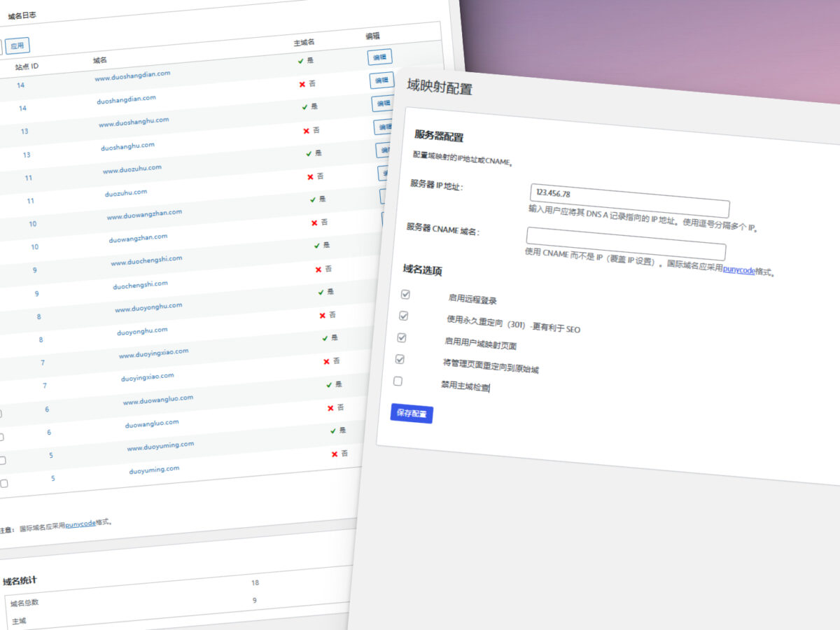Click green check icon for www.duoyuming.com
The height and width of the screenshot is (630, 840).
click(333, 430)
